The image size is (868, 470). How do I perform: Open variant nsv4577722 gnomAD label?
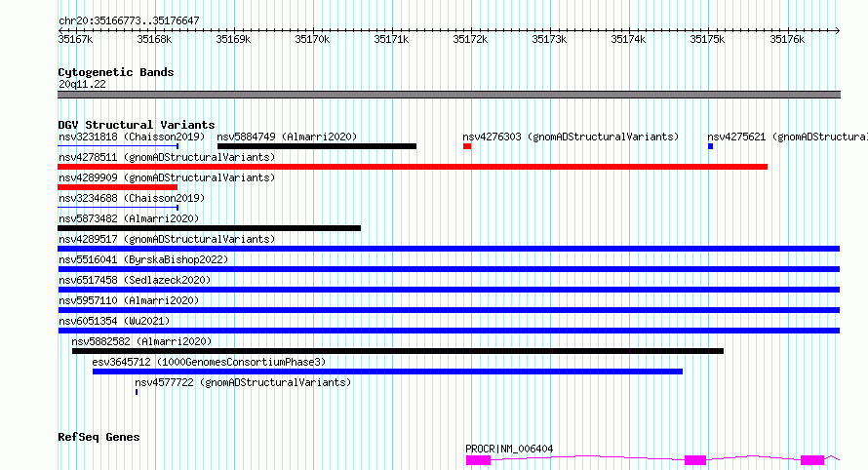click(x=243, y=382)
